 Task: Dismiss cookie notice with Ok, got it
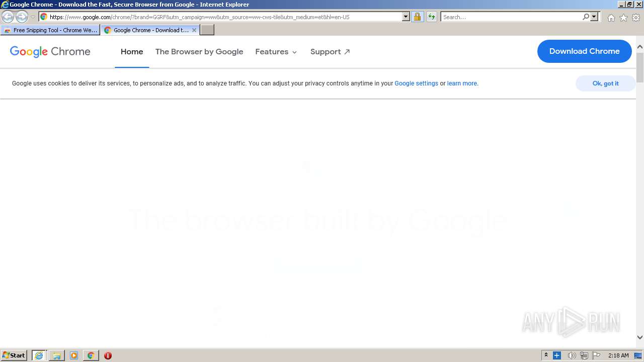pyautogui.click(x=605, y=83)
